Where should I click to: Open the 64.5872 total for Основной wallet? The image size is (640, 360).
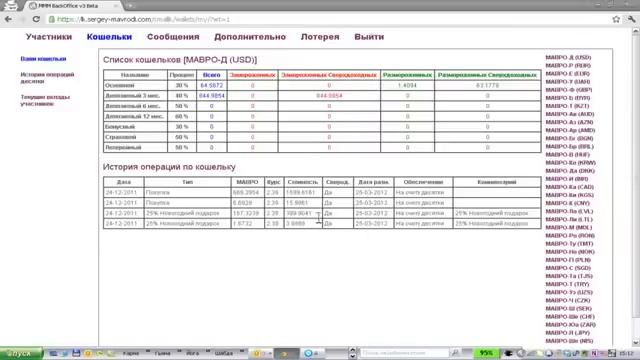click(x=211, y=85)
